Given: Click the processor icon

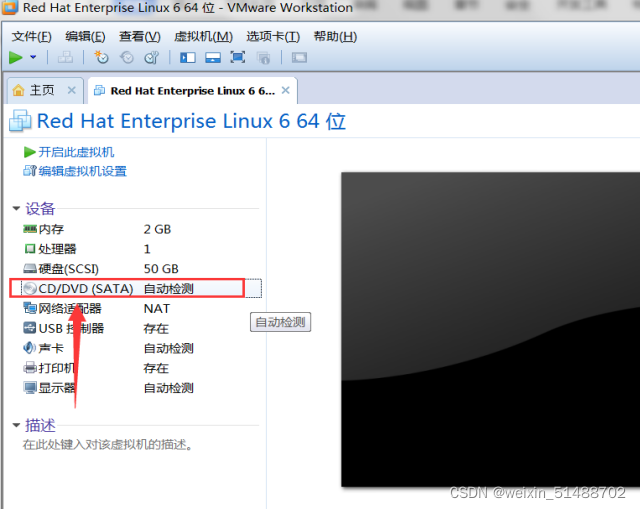Looking at the screenshot, I should [30, 249].
